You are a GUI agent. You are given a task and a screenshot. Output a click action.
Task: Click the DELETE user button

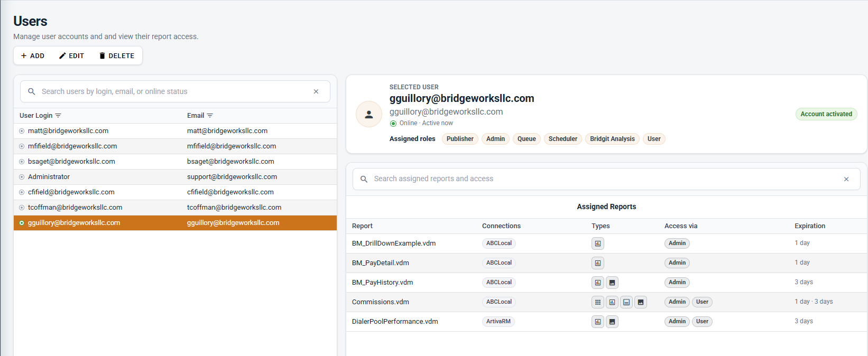pos(117,56)
